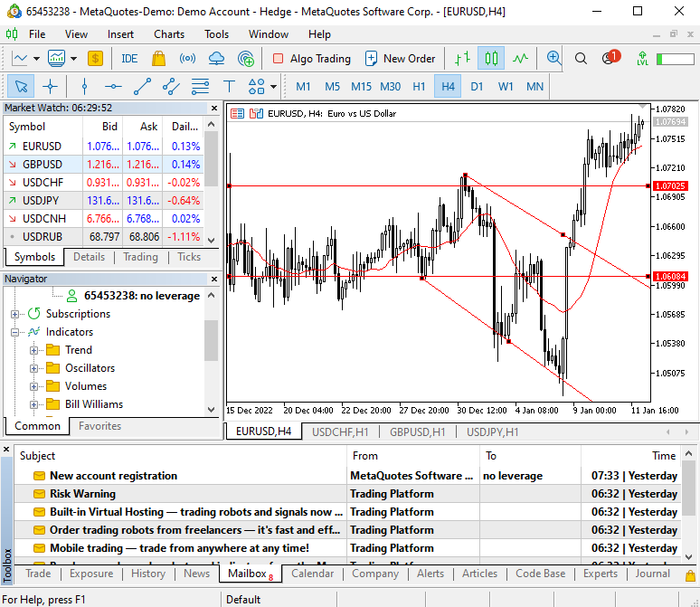Click the depth of market chart icon
The width and height of the screenshot is (700, 607).
[x=256, y=113]
